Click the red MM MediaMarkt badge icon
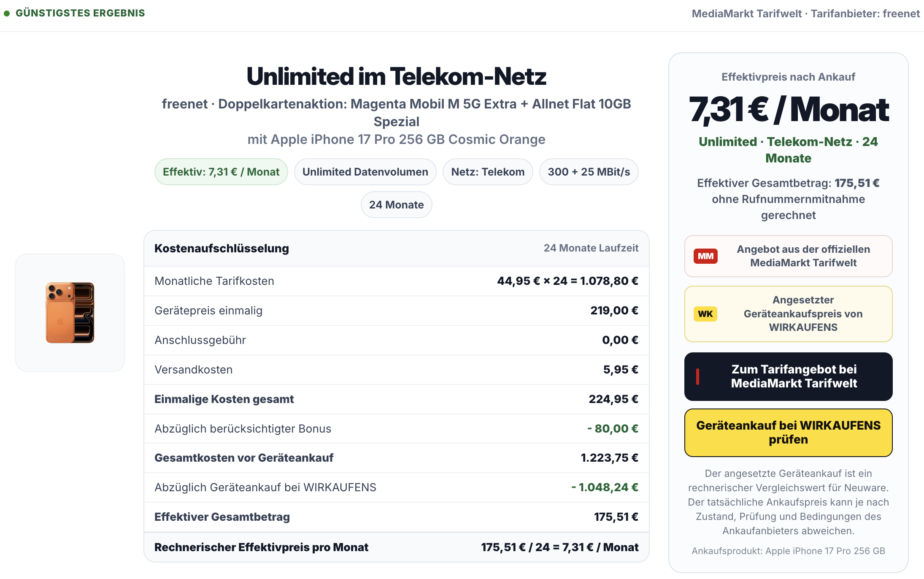 [x=705, y=256]
